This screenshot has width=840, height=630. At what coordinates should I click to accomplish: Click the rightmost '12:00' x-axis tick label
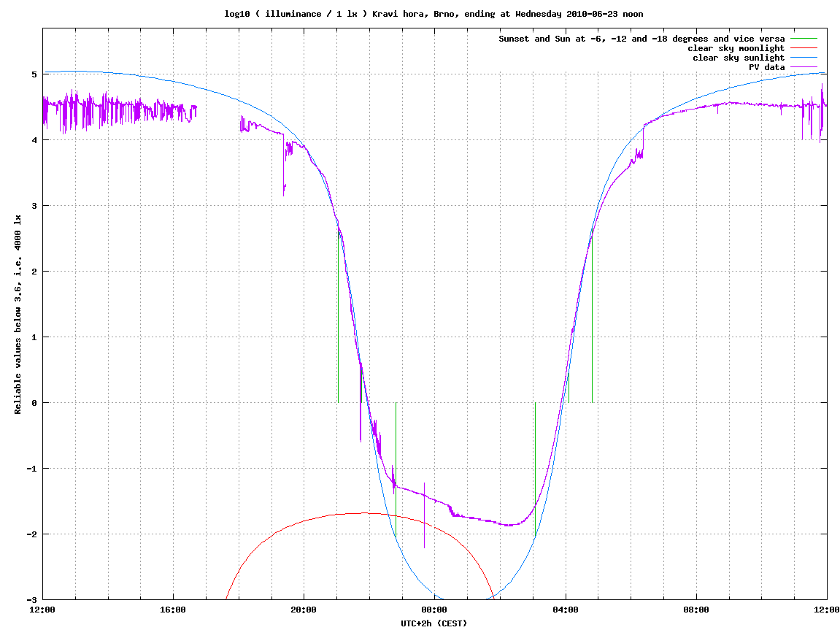click(827, 610)
